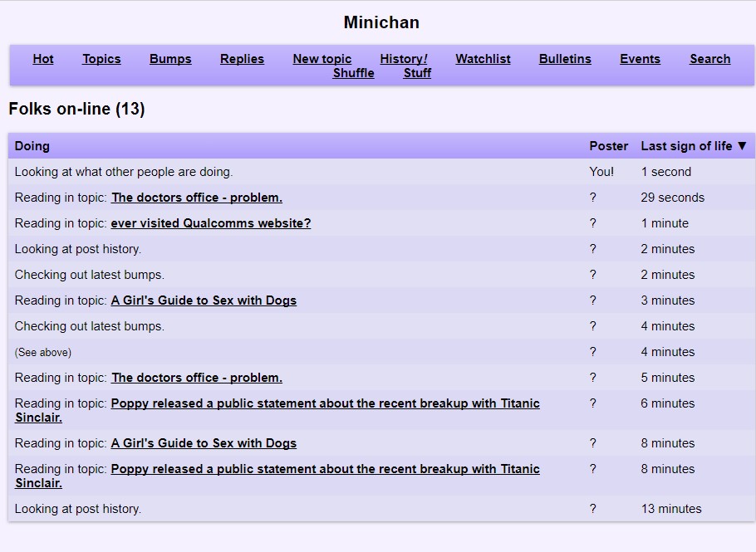Start a New topic
756x552 pixels.
click(x=322, y=59)
